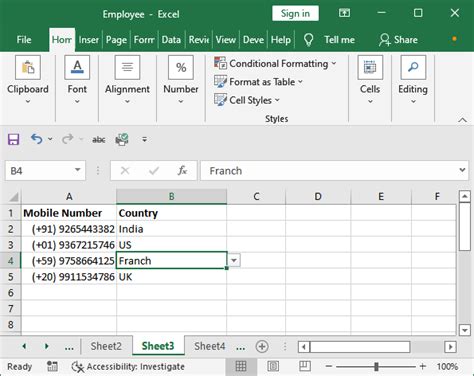Open the Font group icon

[77, 68]
